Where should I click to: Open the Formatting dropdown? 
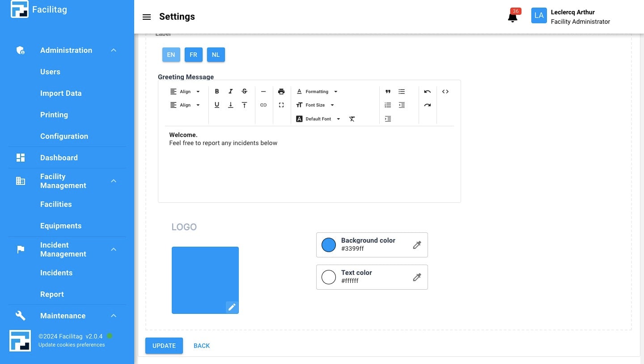click(x=317, y=91)
